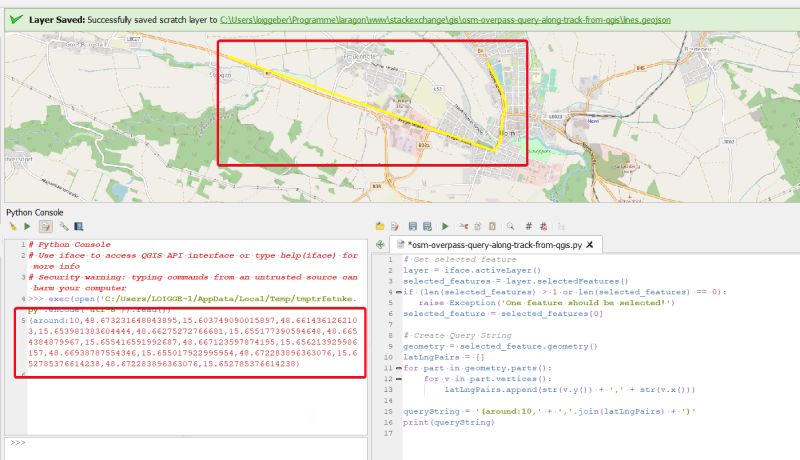Screen dimensions: 800x460
Task: Uncomment code with red hash icon
Action: click(543, 226)
